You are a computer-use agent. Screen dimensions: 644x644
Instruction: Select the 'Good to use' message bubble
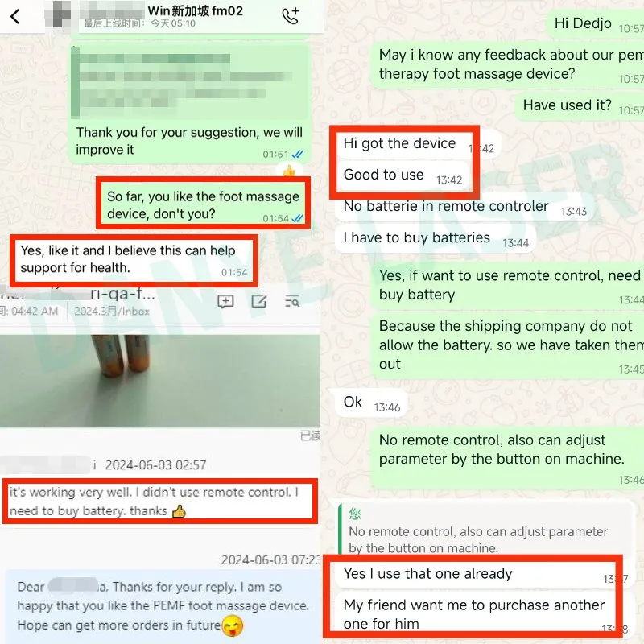[402, 175]
